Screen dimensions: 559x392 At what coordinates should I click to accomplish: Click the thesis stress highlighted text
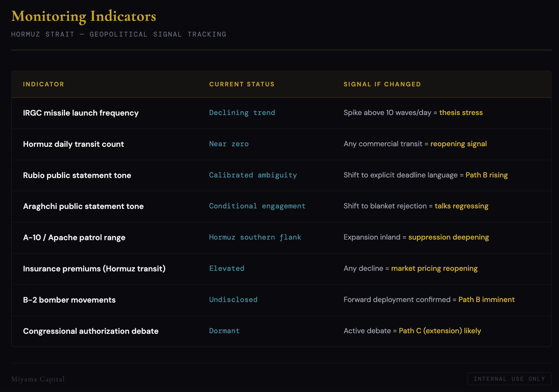[x=461, y=113]
